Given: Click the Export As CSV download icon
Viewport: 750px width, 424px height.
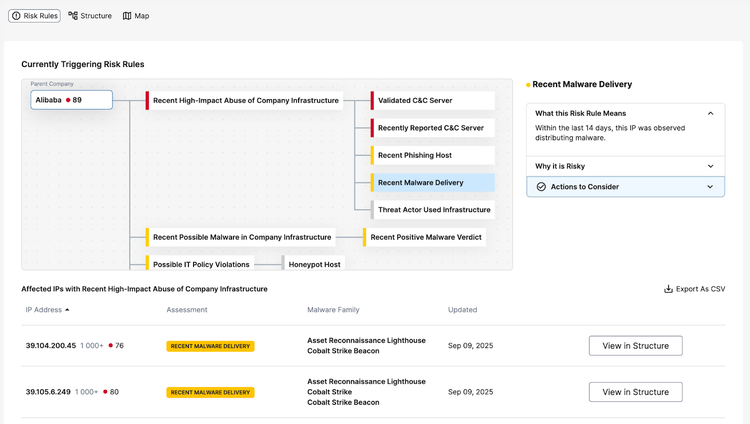Looking at the screenshot, I should pos(668,289).
